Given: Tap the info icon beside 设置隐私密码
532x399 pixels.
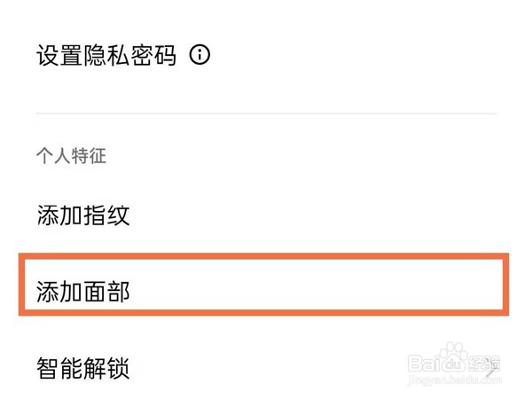Looking at the screenshot, I should click(200, 56).
